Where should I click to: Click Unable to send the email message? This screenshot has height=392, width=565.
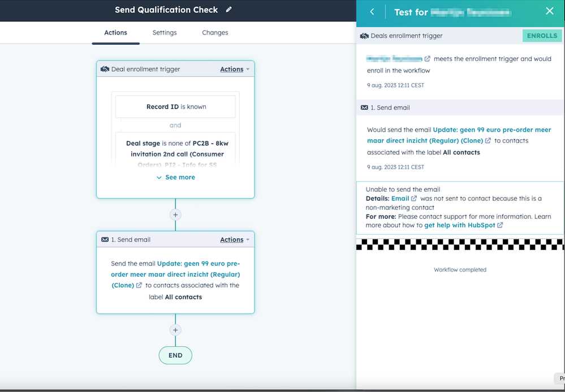click(x=403, y=189)
